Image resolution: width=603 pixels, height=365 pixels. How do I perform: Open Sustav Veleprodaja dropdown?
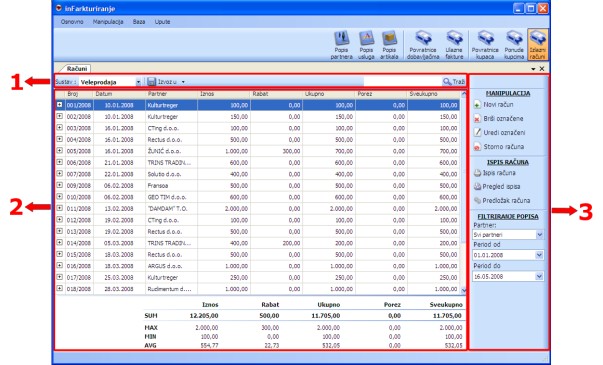(138, 82)
